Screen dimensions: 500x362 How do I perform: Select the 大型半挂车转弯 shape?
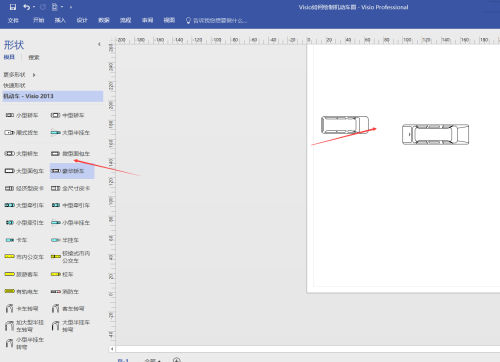tap(71, 326)
